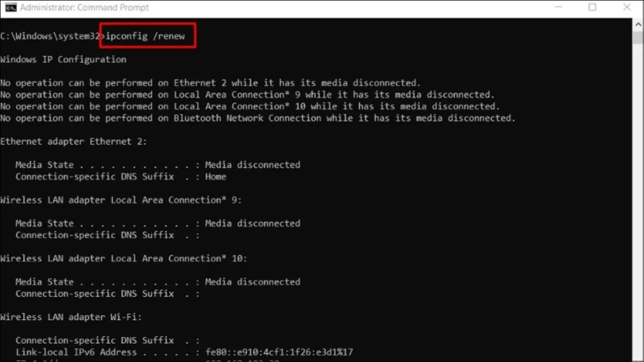644x362 pixels.
Task: Click the 'Administrator: Command Prompt' title text
Action: [x=85, y=8]
